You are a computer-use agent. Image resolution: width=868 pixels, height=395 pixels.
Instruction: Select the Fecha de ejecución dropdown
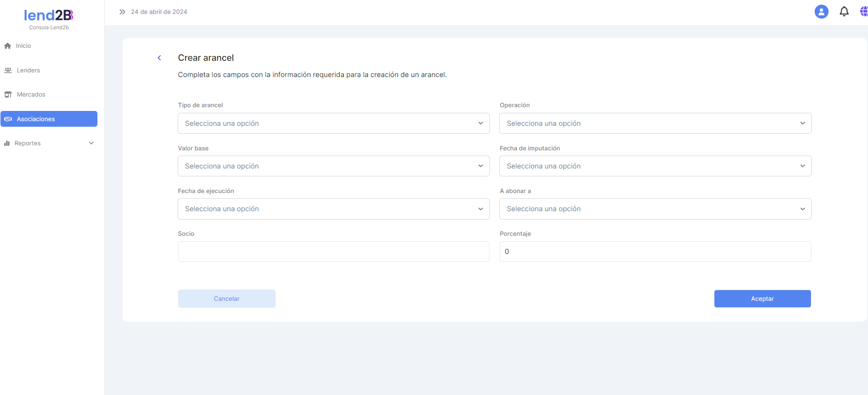pyautogui.click(x=334, y=209)
